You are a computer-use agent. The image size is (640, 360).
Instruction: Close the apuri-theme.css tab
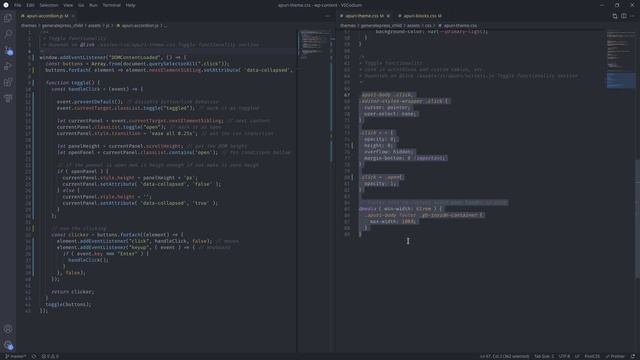coord(388,16)
